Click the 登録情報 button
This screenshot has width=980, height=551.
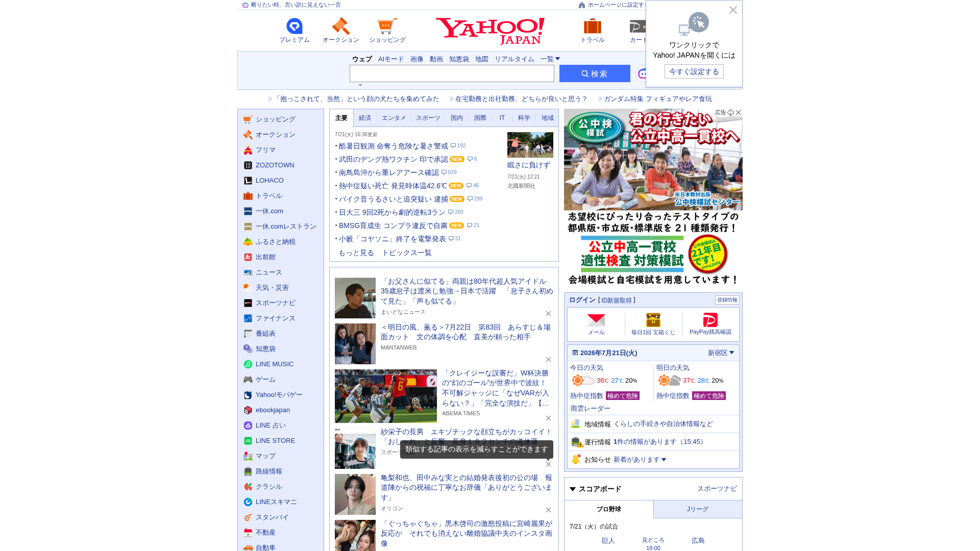tap(727, 300)
